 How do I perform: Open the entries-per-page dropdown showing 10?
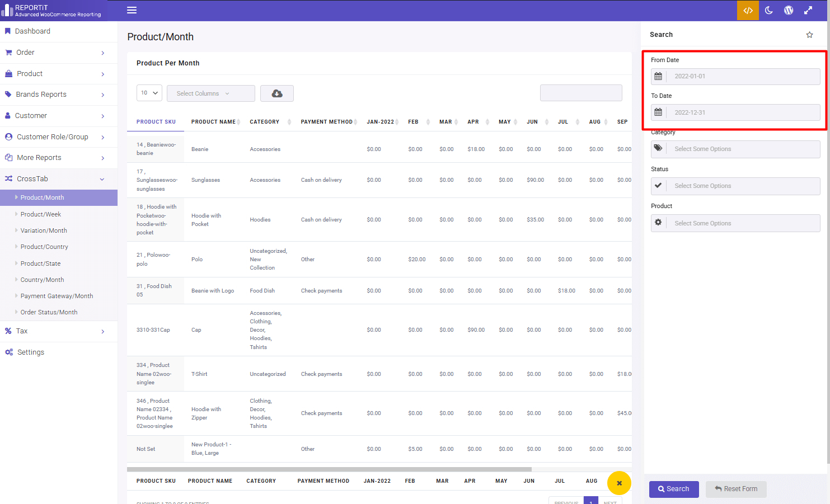click(x=149, y=93)
